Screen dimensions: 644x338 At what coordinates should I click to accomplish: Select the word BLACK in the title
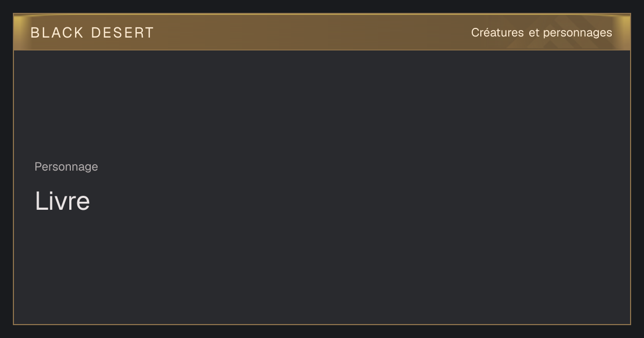click(57, 33)
